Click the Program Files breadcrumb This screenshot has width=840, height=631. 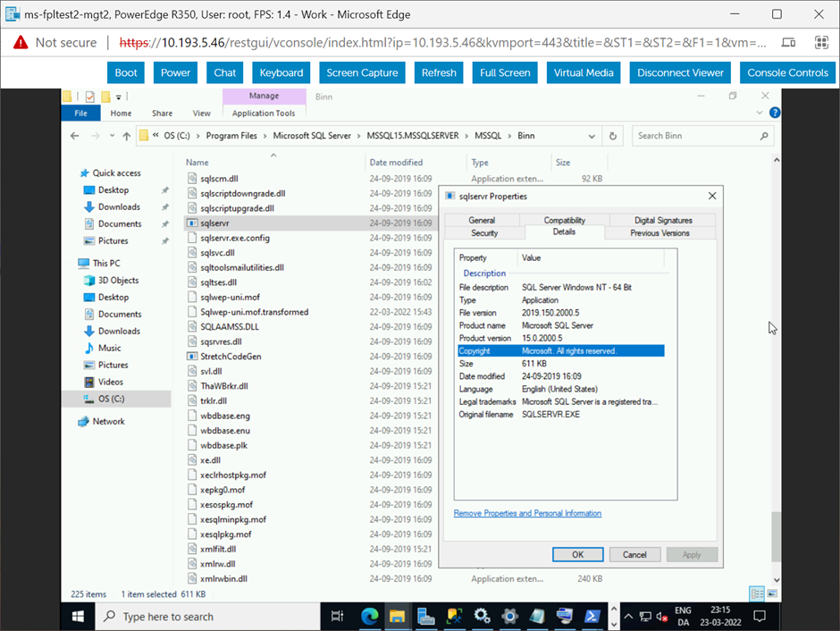coord(231,136)
